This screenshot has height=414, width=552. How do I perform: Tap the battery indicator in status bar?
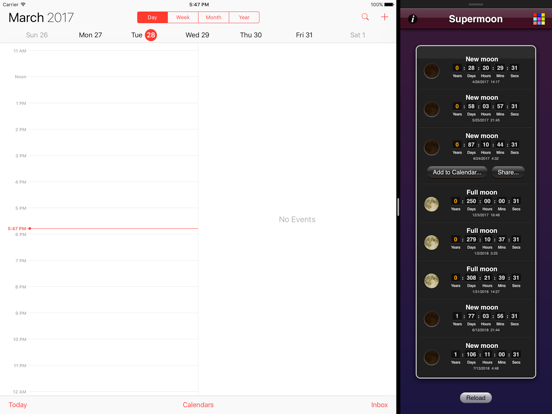tap(389, 5)
